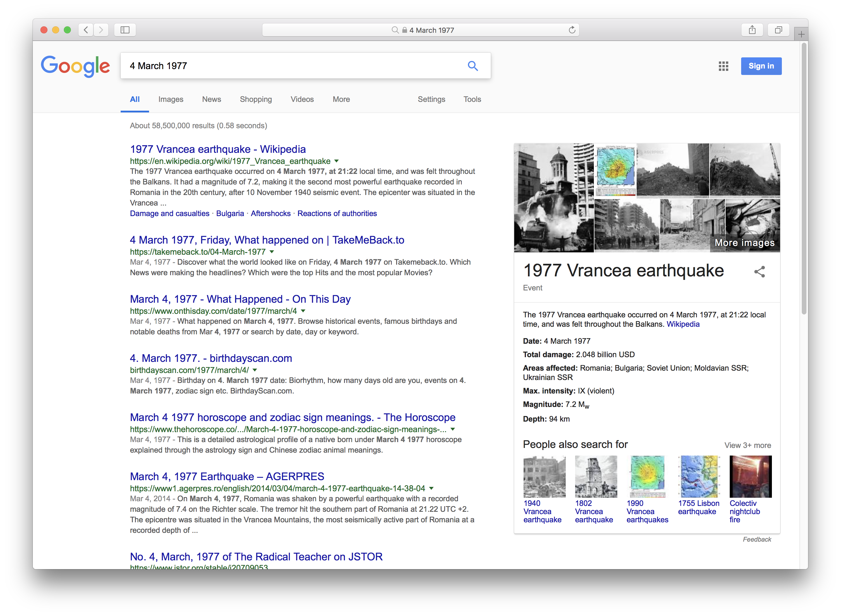
Task: Select the All search tab
Action: [135, 100]
